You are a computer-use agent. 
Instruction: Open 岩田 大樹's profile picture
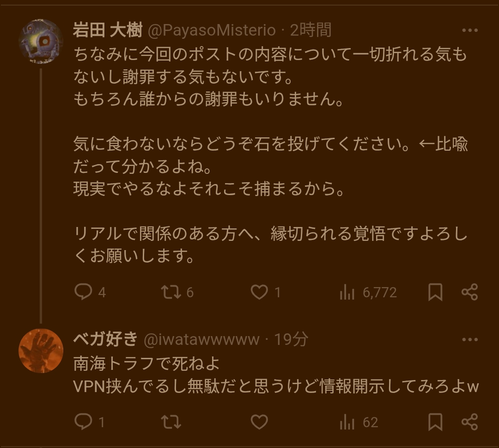(41, 42)
